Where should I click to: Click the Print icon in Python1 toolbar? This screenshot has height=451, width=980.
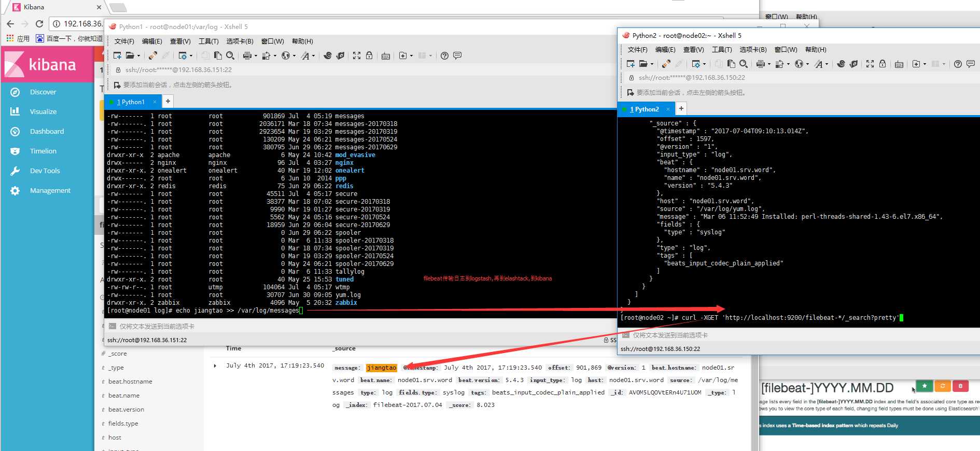click(x=247, y=55)
